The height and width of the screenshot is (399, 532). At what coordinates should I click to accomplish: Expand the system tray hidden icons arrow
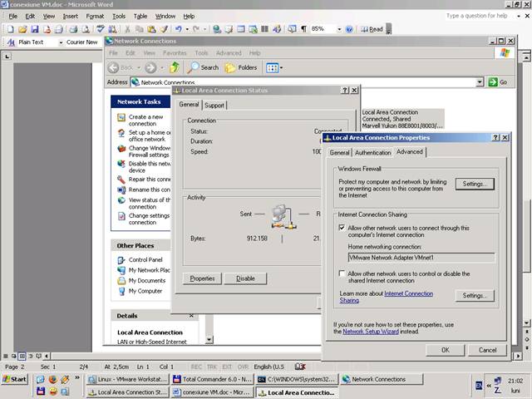tap(489, 386)
